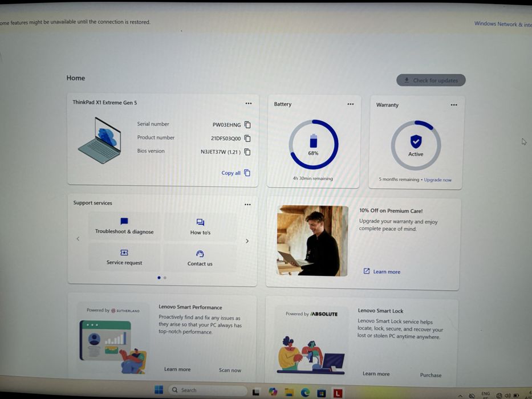Image resolution: width=532 pixels, height=399 pixels.
Task: Click the ThinkPad laptop image
Action: pos(100,140)
